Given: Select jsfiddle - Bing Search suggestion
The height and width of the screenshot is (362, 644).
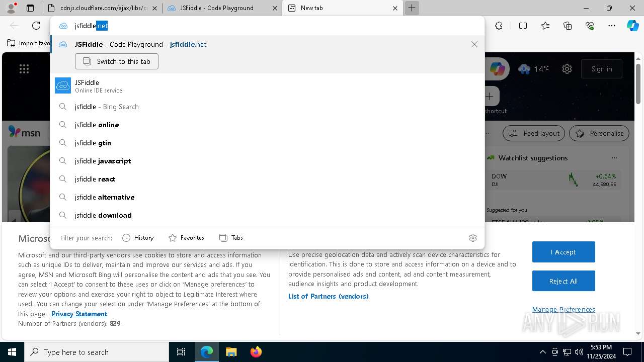Looking at the screenshot, I should point(267,107).
